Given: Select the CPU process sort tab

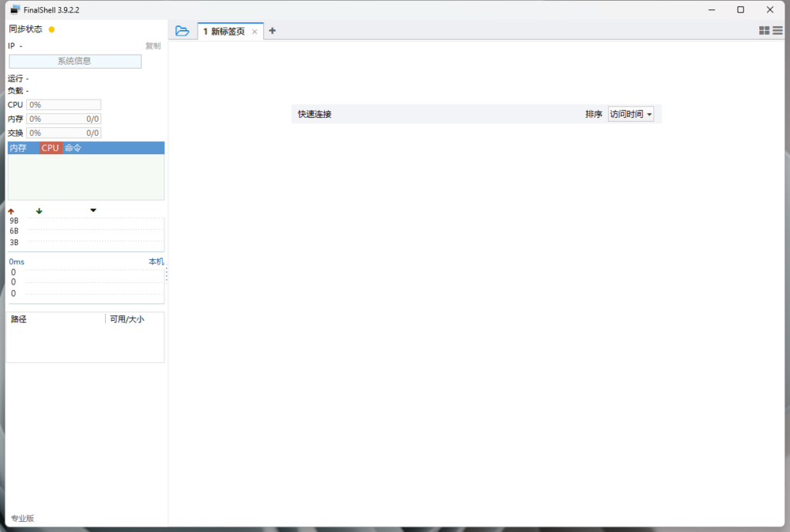Looking at the screenshot, I should coord(49,147).
